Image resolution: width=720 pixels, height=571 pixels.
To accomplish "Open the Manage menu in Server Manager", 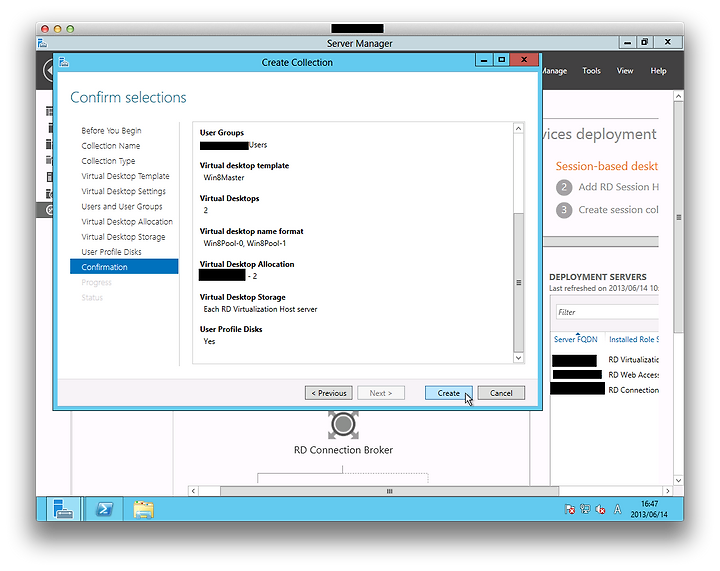I will [x=555, y=71].
